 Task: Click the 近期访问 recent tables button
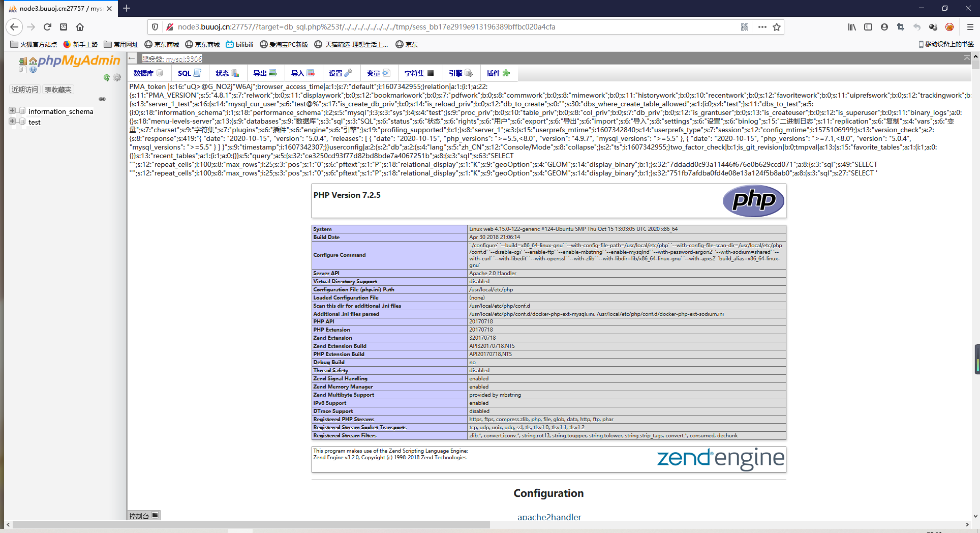(x=25, y=90)
